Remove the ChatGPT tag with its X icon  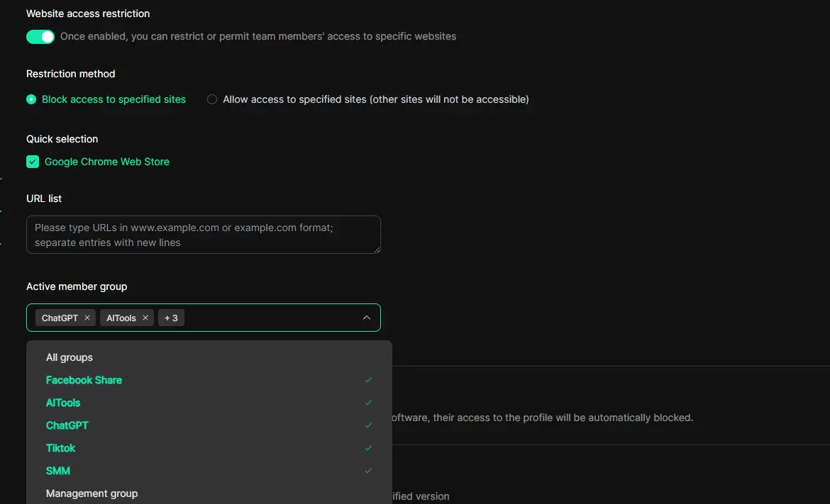pos(87,318)
